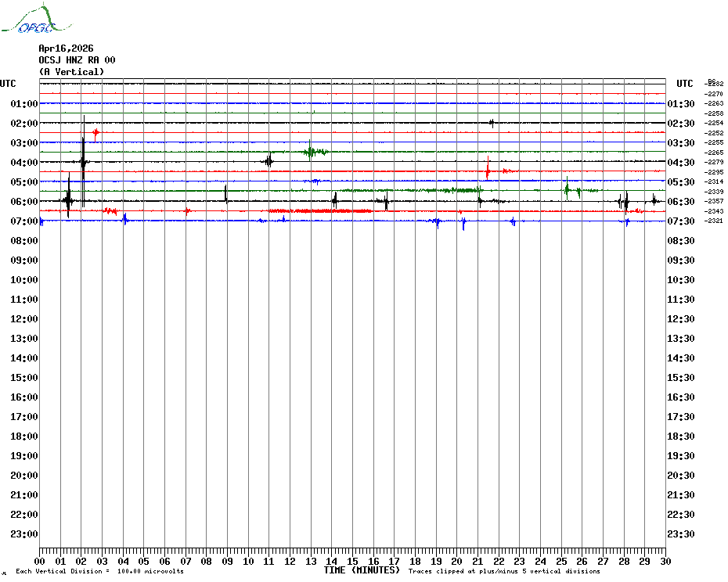Select the OCSJ HNZ RA 00 station label
The width and height of the screenshot is (728, 582).
[77, 60]
